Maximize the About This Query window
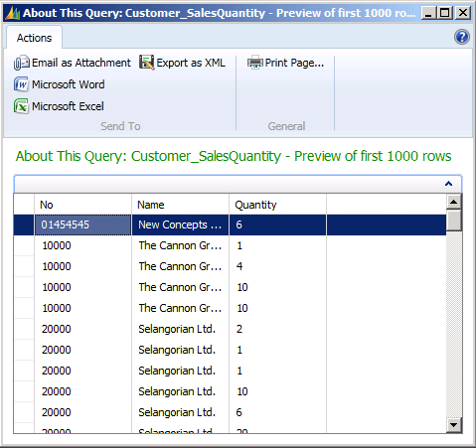Screen dimensions: 476x448 [x=444, y=13]
